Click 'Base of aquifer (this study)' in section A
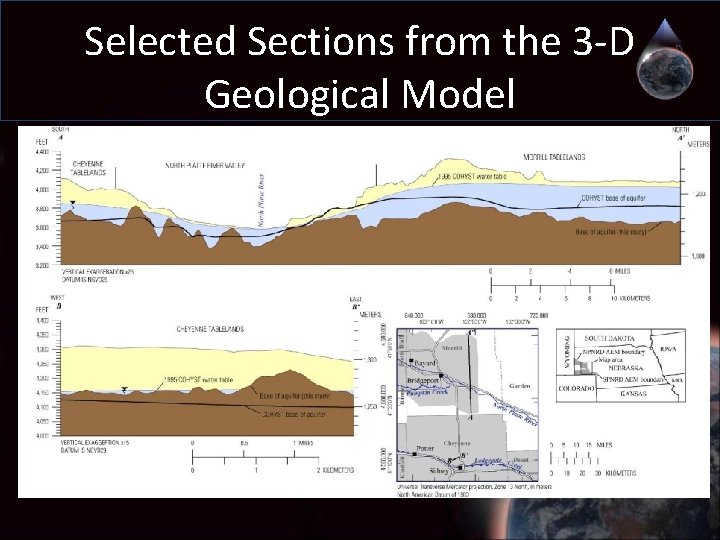 (x=611, y=232)
